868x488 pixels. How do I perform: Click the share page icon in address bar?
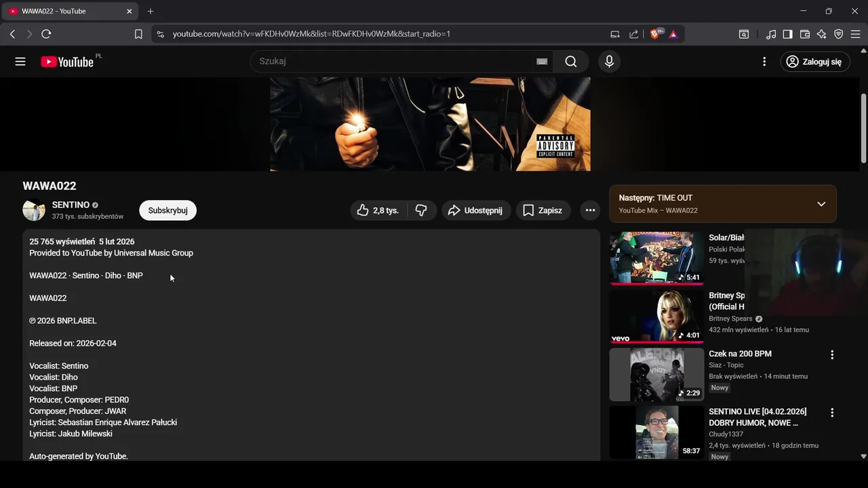[x=633, y=34]
